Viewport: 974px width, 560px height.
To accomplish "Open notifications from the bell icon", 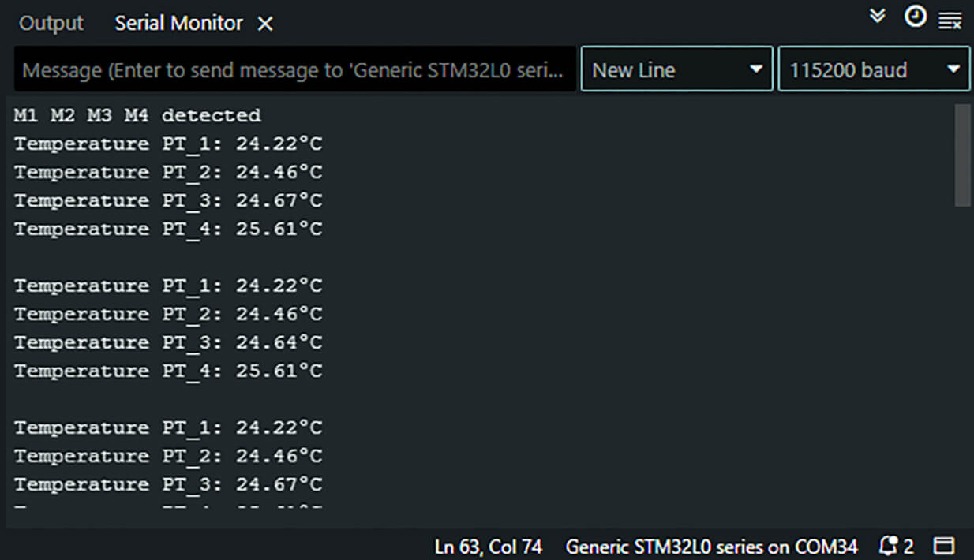I will click(891, 545).
